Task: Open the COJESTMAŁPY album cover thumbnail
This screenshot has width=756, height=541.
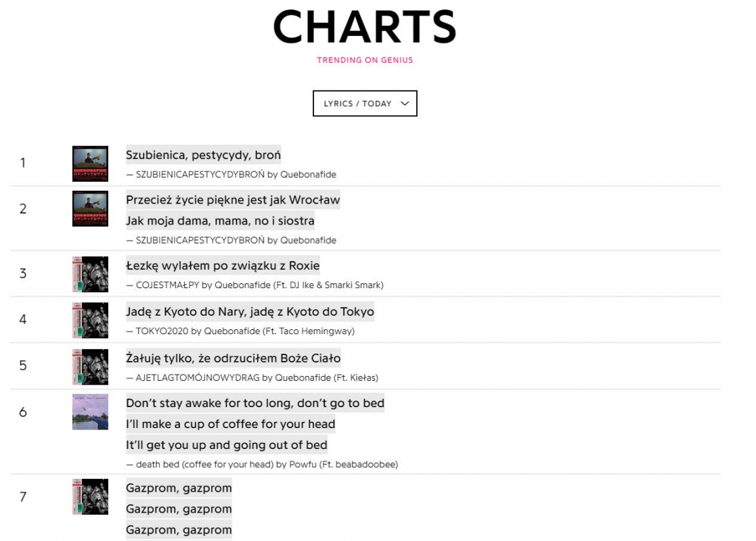Action: click(90, 274)
